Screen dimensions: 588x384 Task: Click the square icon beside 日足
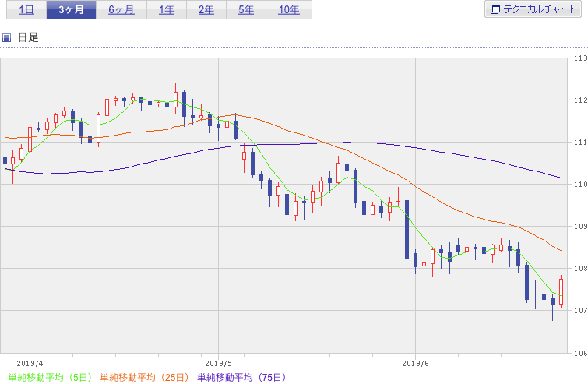[x=6, y=37]
